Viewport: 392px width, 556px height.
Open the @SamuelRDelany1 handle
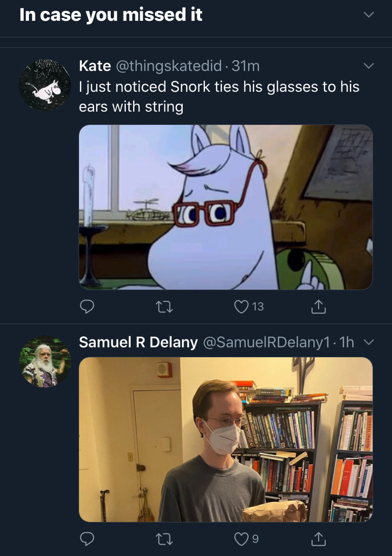pos(266,342)
